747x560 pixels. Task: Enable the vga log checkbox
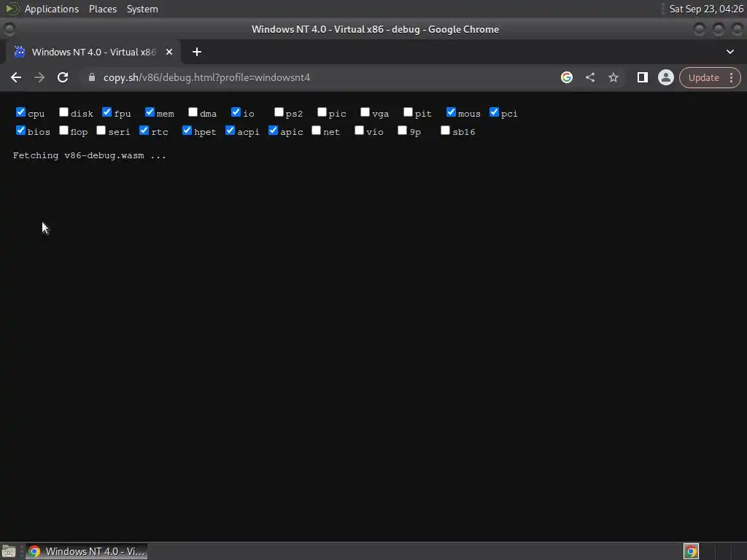point(365,112)
